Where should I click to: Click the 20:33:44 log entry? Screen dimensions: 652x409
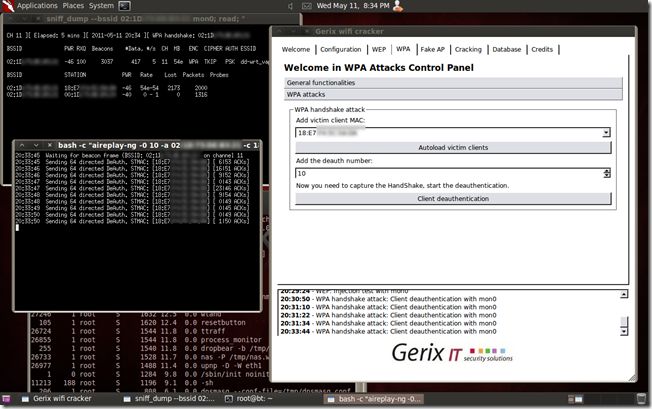pos(388,331)
